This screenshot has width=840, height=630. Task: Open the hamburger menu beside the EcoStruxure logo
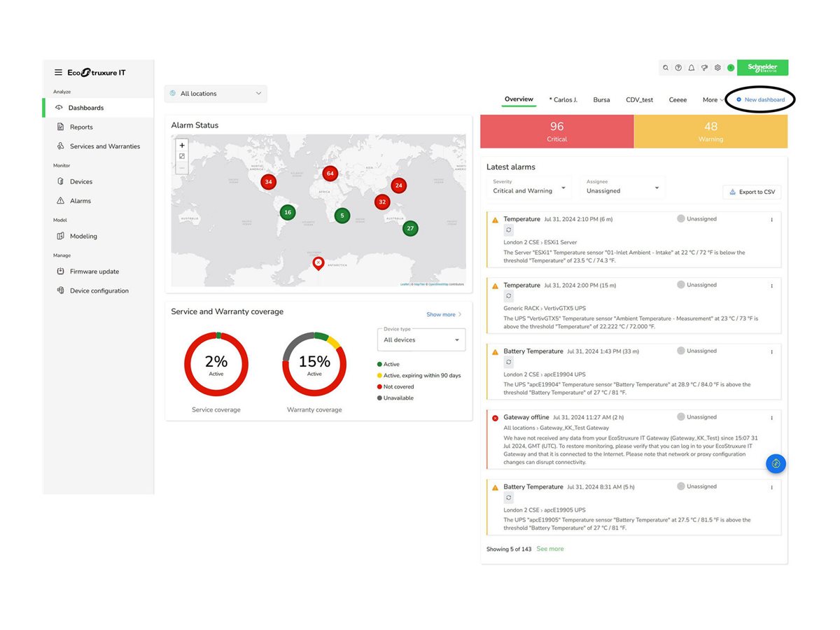point(59,73)
